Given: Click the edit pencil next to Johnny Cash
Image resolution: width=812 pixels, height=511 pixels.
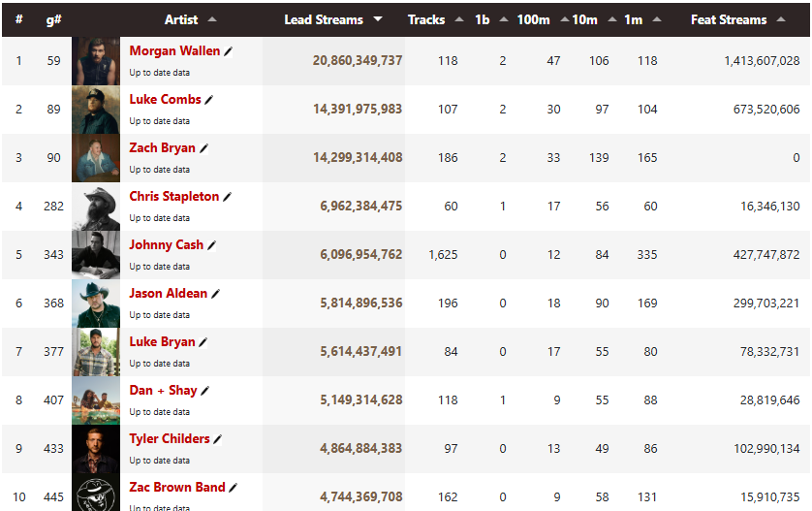Looking at the screenshot, I should pos(211,245).
